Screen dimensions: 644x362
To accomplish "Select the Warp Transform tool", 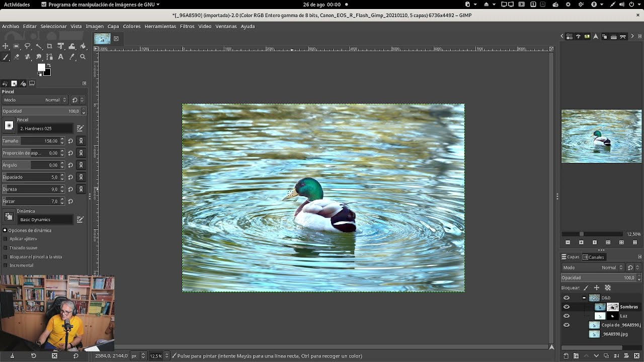I will [72, 46].
